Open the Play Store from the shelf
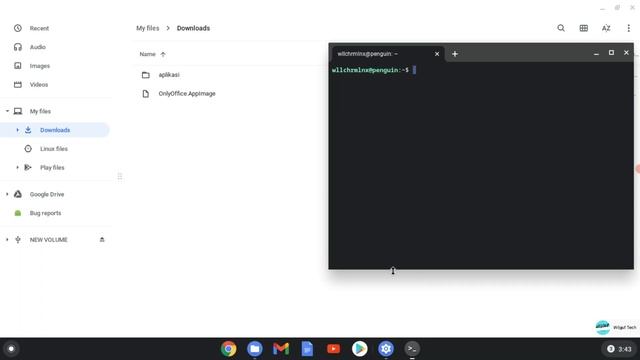The height and width of the screenshot is (360, 640). pos(360,349)
